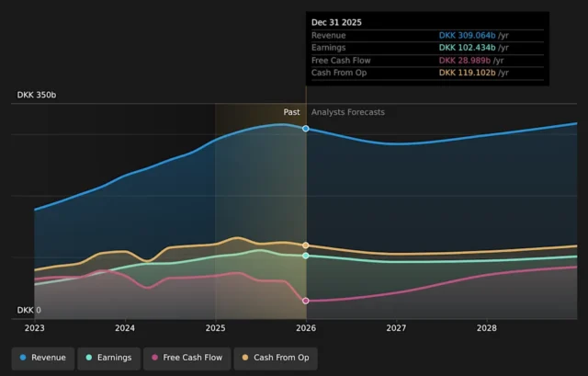Toggle Free Cash Flow legend item
This screenshot has width=588, height=376.
(x=187, y=358)
